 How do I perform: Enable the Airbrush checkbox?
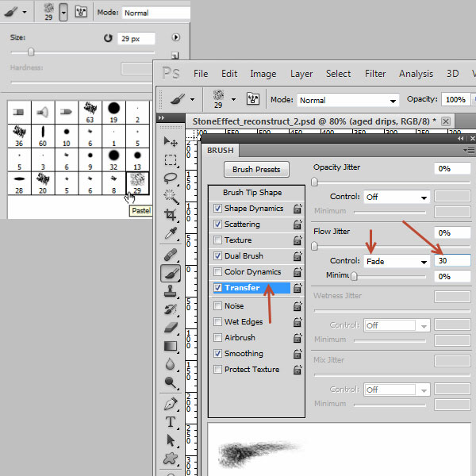pos(217,338)
